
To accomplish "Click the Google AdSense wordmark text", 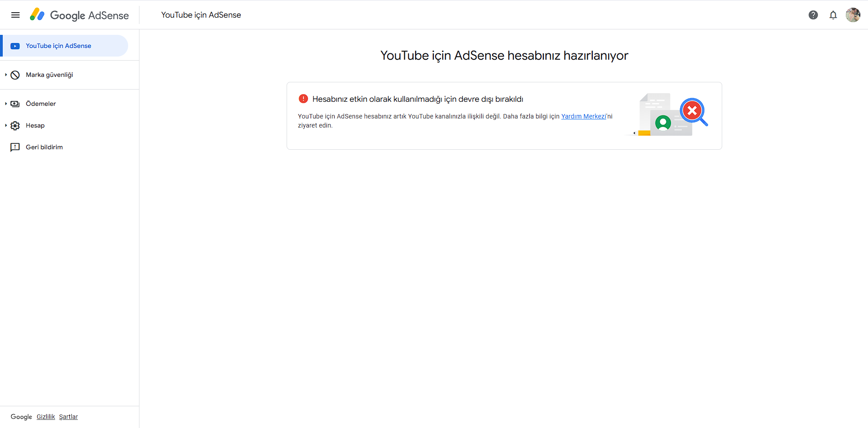I will (89, 15).
